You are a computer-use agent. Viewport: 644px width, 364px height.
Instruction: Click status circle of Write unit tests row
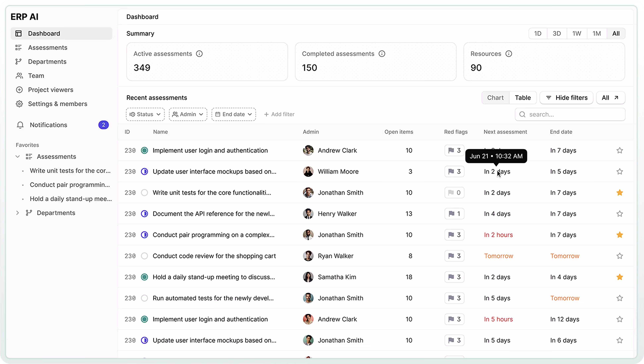[144, 193]
